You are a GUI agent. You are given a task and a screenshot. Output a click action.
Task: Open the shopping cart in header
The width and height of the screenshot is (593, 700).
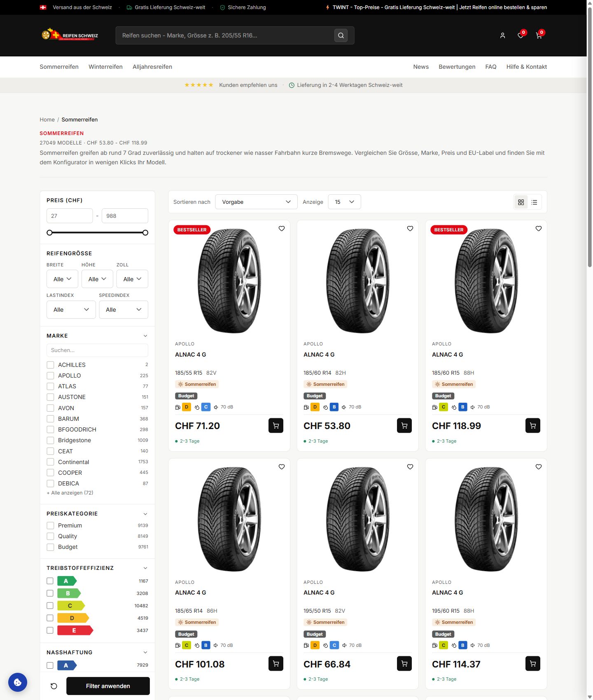(539, 35)
